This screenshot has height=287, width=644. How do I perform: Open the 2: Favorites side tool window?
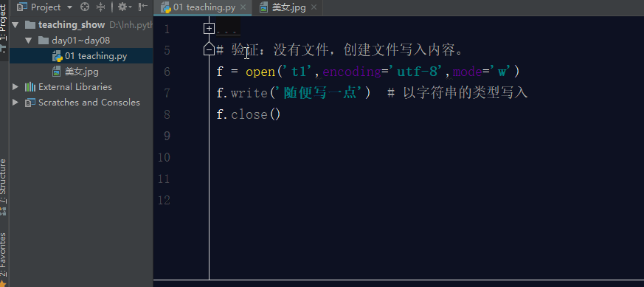pyautogui.click(x=3, y=259)
